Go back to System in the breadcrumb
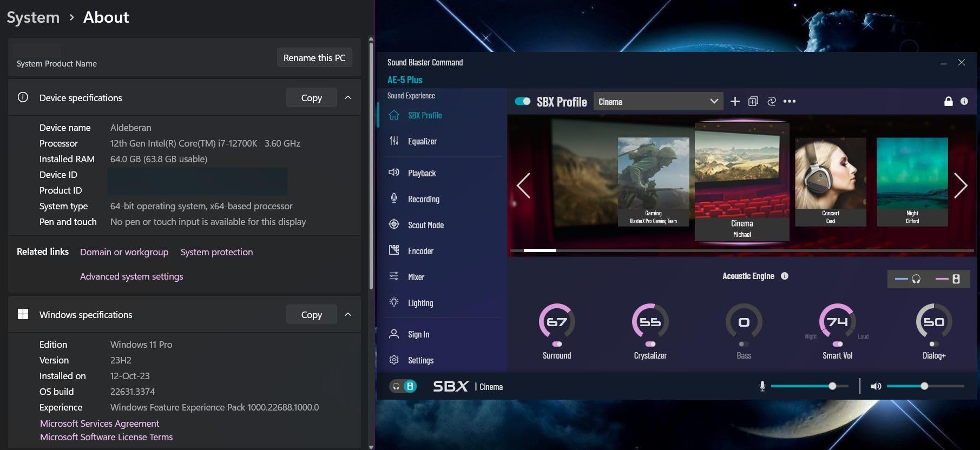Image resolution: width=980 pixels, height=450 pixels. (x=33, y=17)
